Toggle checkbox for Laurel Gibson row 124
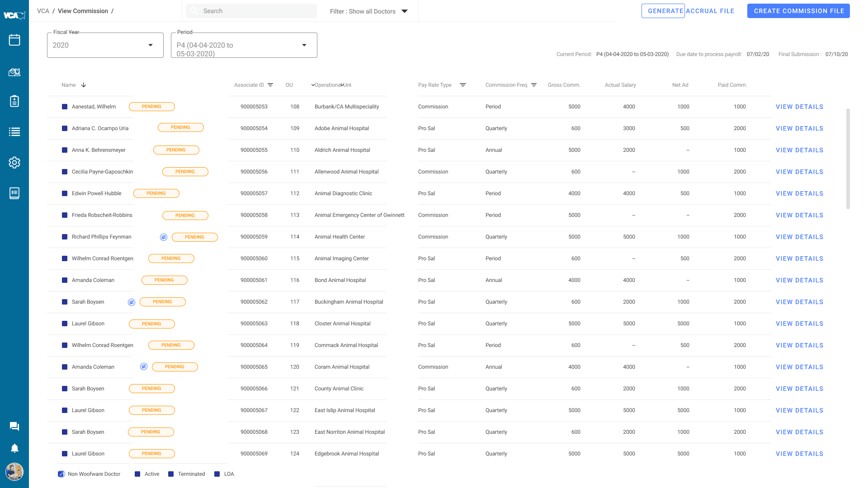The image size is (868, 488). [65, 454]
